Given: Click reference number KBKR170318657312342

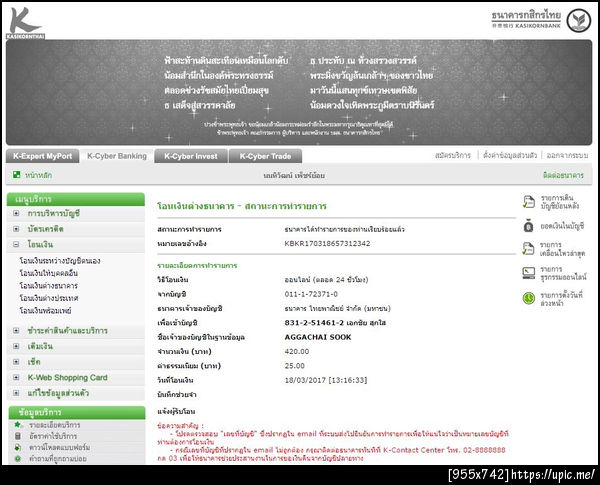Looking at the screenshot, I should point(327,243).
